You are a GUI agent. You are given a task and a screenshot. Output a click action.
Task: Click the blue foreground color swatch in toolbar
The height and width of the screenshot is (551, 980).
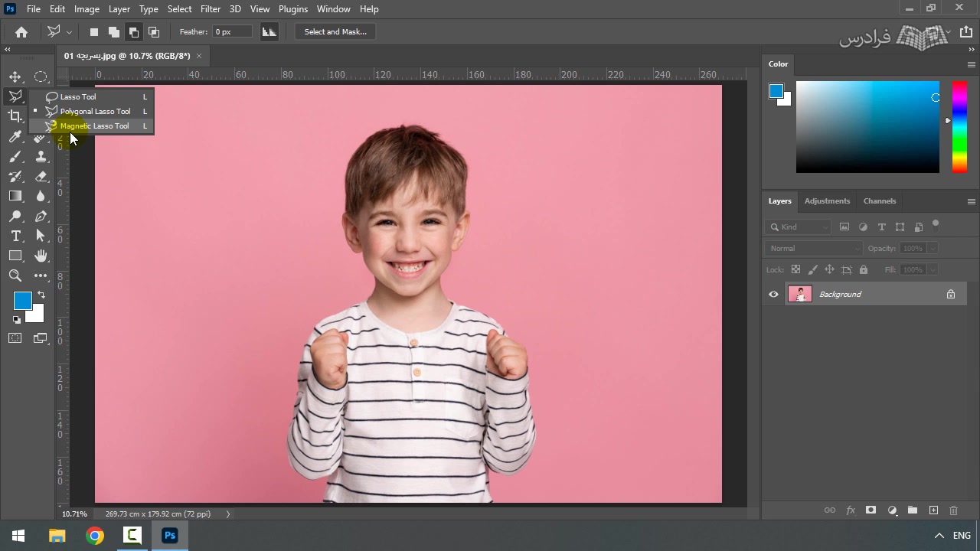21,300
